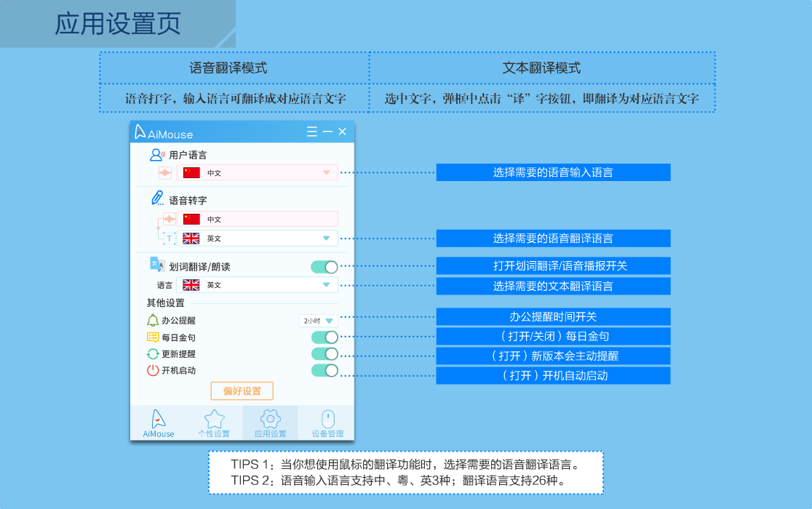Screen dimensions: 812x509
Task: Click the 办公提醒时间开关 label
Action: [553, 316]
